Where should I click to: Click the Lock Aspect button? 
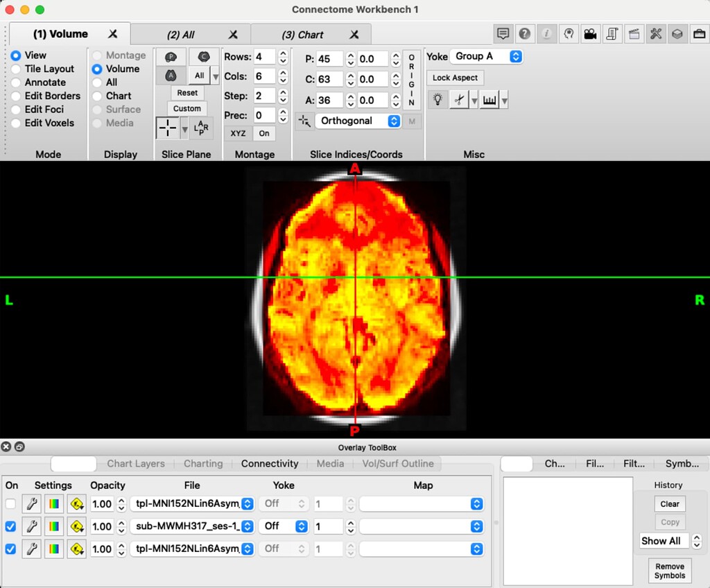click(x=454, y=77)
